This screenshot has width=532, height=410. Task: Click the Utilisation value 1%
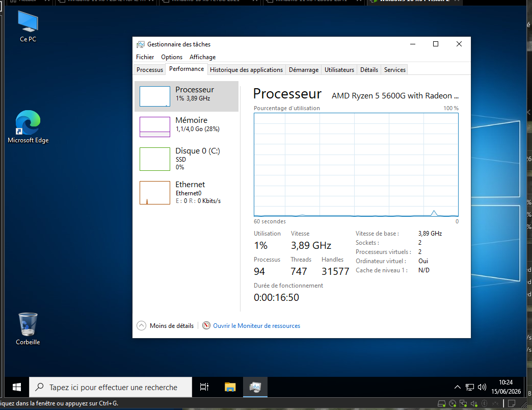(x=260, y=245)
